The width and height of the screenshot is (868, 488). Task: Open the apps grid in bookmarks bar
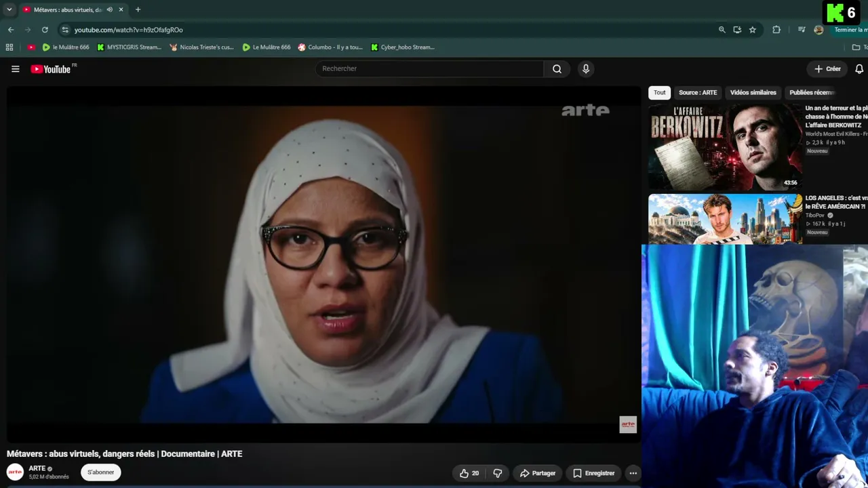tap(9, 47)
